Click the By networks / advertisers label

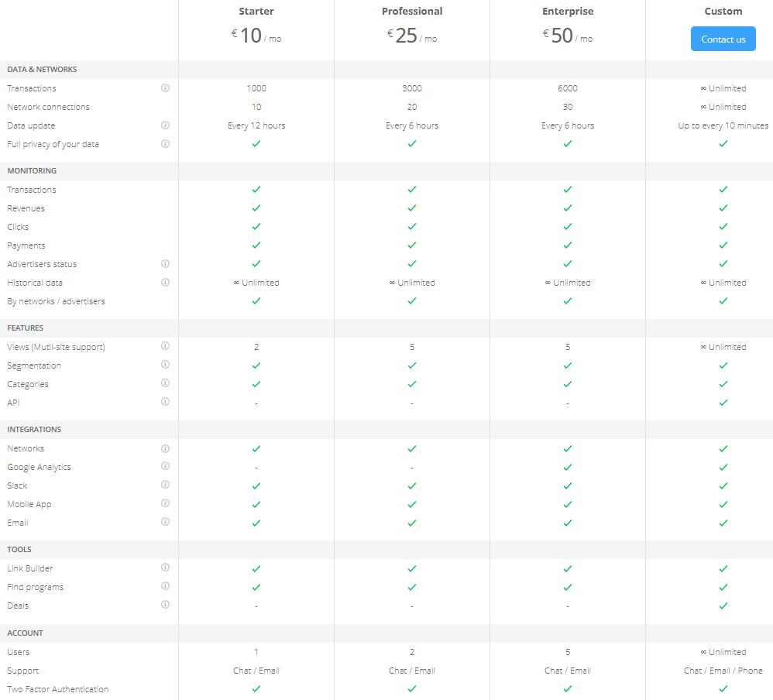pos(57,301)
